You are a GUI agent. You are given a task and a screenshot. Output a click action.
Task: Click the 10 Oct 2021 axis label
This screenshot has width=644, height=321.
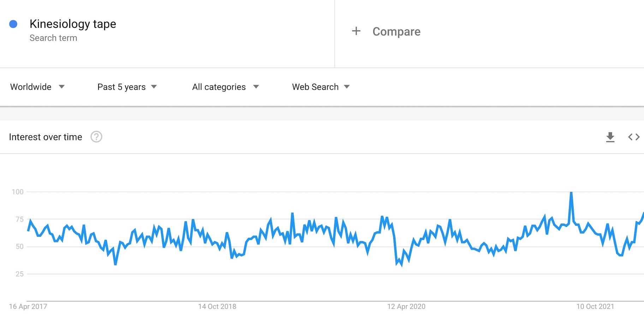pos(595,307)
